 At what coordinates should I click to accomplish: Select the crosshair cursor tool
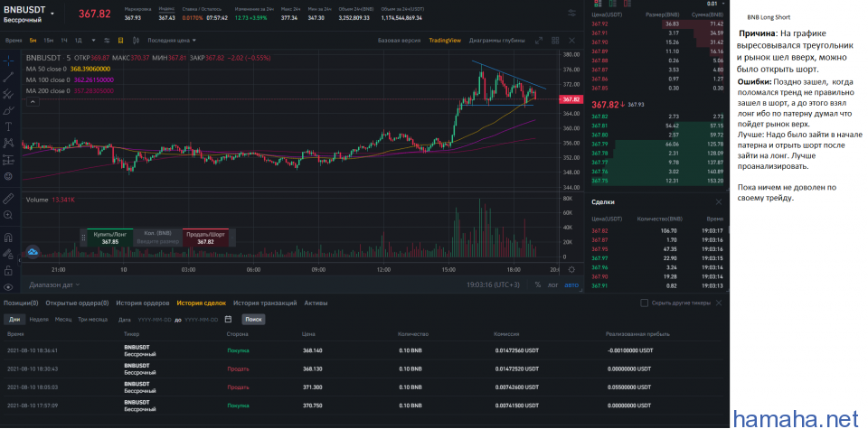pyautogui.click(x=8, y=61)
